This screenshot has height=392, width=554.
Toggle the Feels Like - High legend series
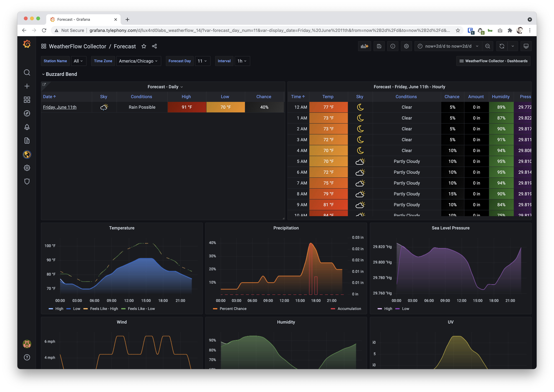(104, 309)
